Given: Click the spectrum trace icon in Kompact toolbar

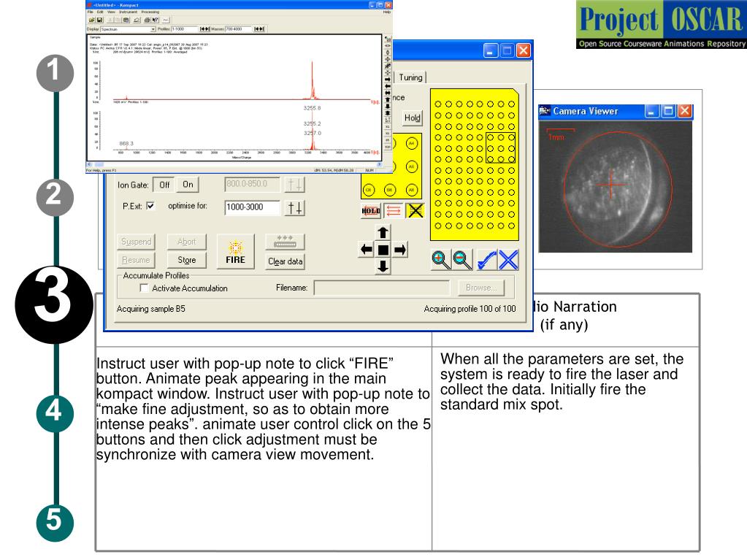Looking at the screenshot, I should [166, 20].
